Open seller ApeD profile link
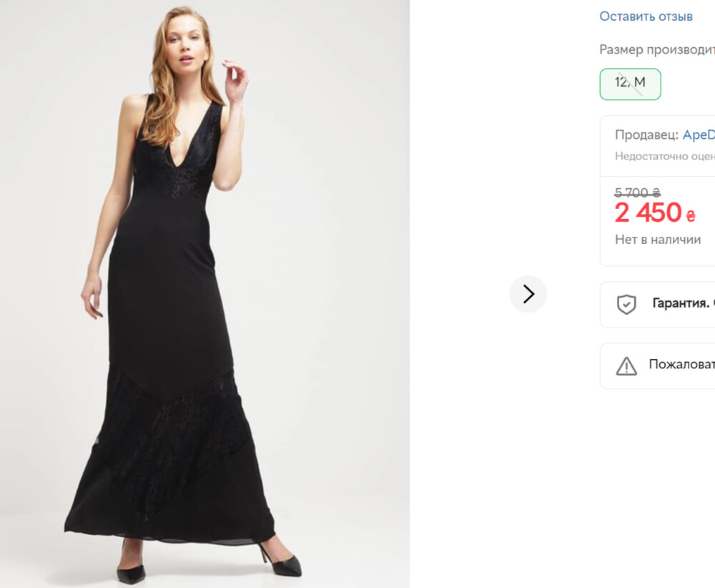The height and width of the screenshot is (588, 715). (699, 134)
